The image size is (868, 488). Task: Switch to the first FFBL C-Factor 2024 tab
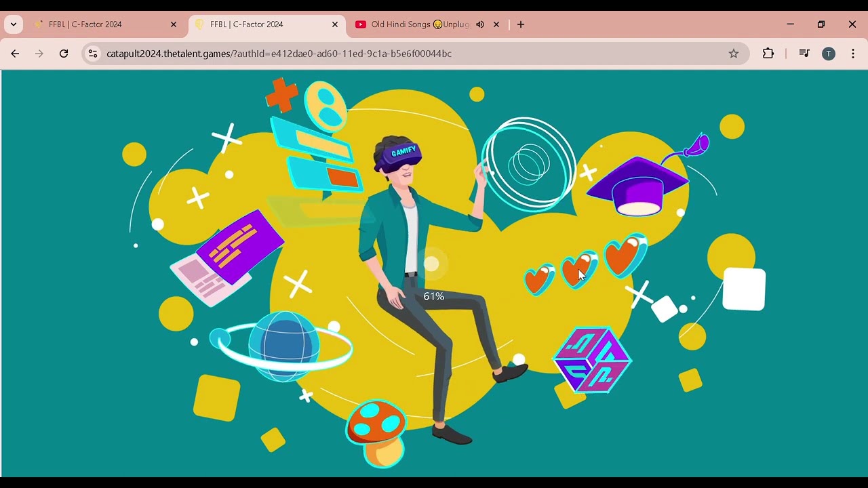coord(106,24)
